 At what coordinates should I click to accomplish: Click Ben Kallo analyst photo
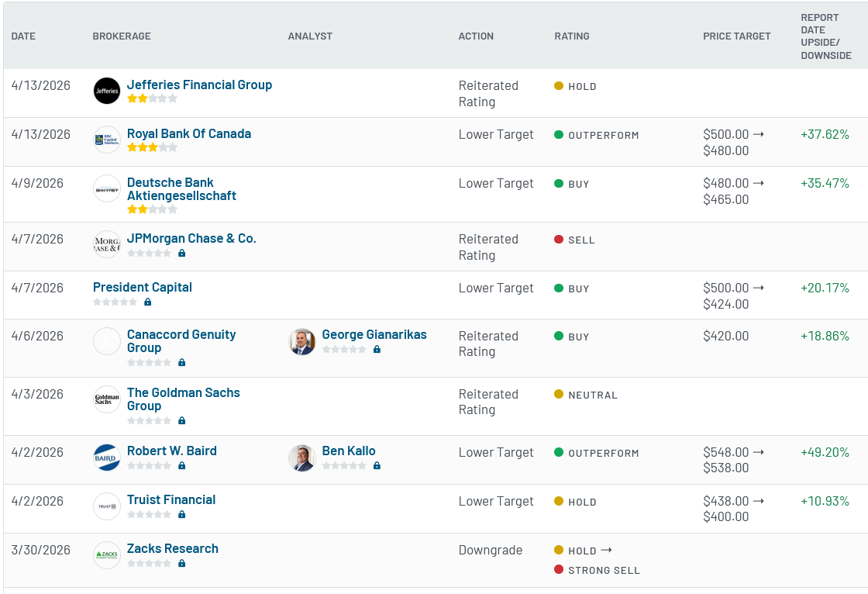click(x=302, y=458)
